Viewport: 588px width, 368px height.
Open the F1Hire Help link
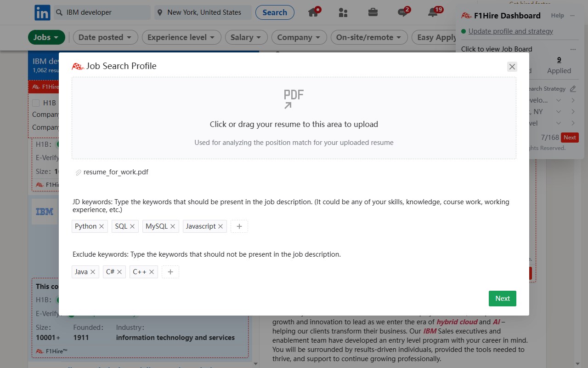click(x=557, y=16)
